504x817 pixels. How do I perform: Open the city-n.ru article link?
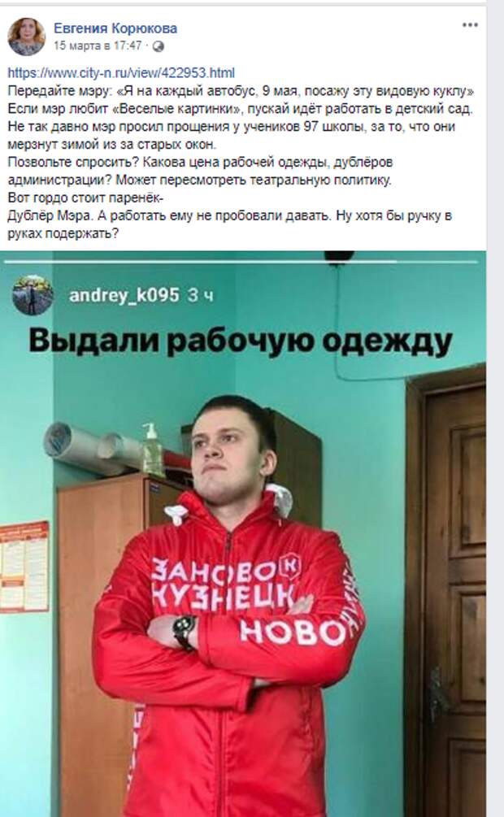[x=121, y=72]
